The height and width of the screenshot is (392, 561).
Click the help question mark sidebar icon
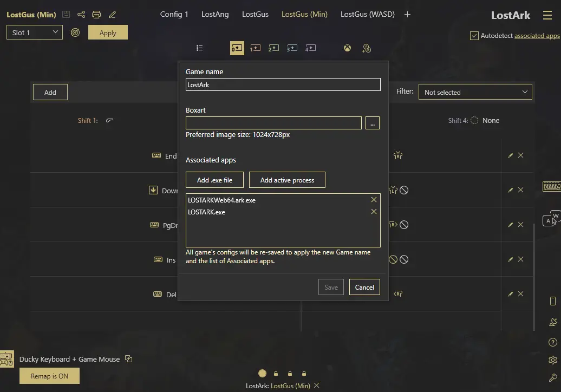(x=553, y=342)
